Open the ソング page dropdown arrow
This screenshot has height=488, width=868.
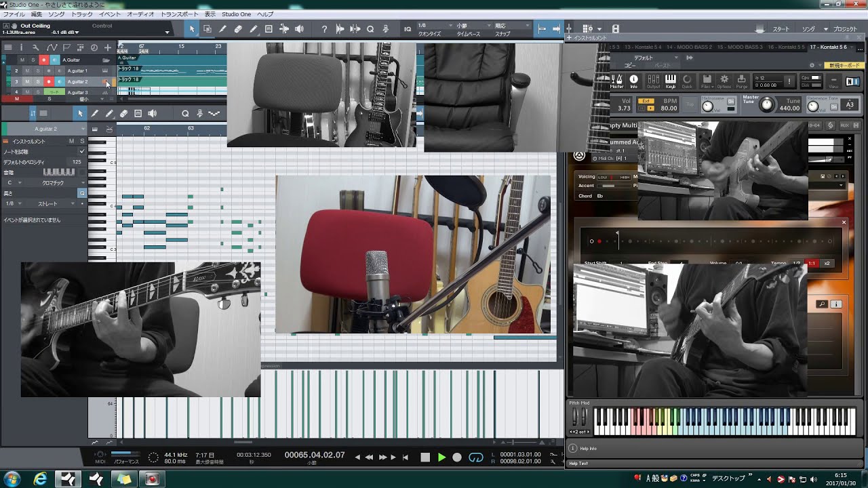click(x=825, y=29)
